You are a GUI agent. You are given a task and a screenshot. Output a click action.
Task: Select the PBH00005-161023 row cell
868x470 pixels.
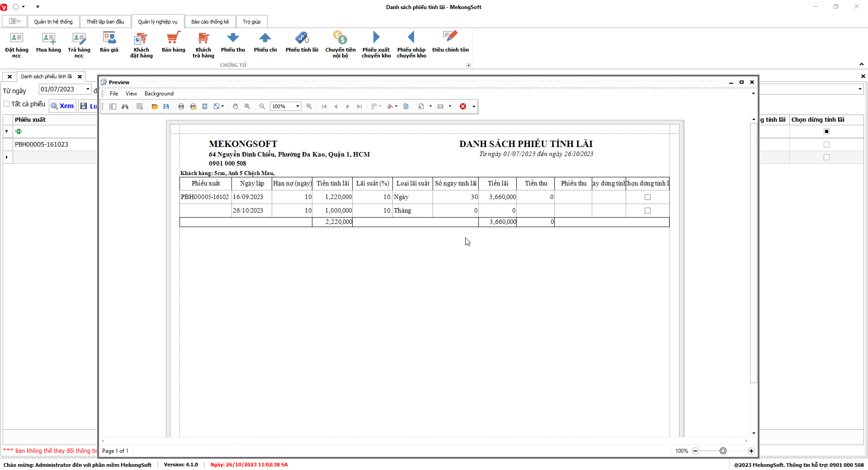(42, 144)
